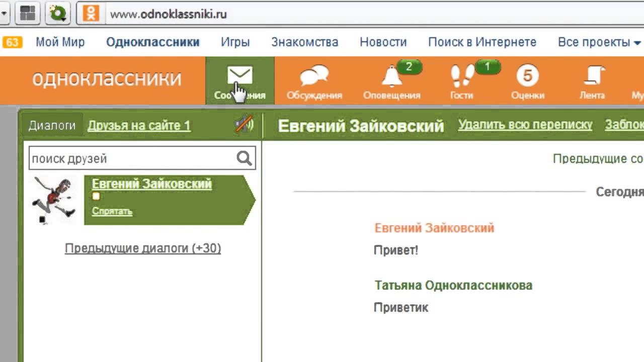The height and width of the screenshot is (362, 644).
Task: Open Друзья на сайте 1 link
Action: [x=139, y=126]
